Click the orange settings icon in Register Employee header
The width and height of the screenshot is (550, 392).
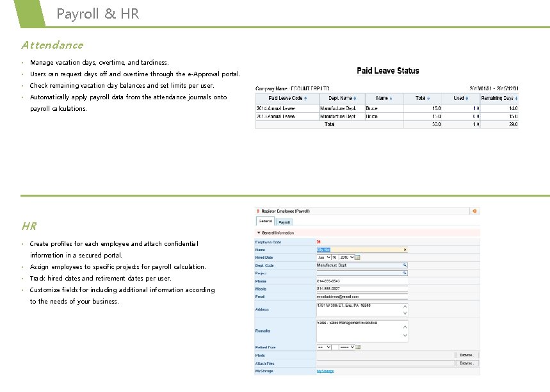(x=474, y=211)
